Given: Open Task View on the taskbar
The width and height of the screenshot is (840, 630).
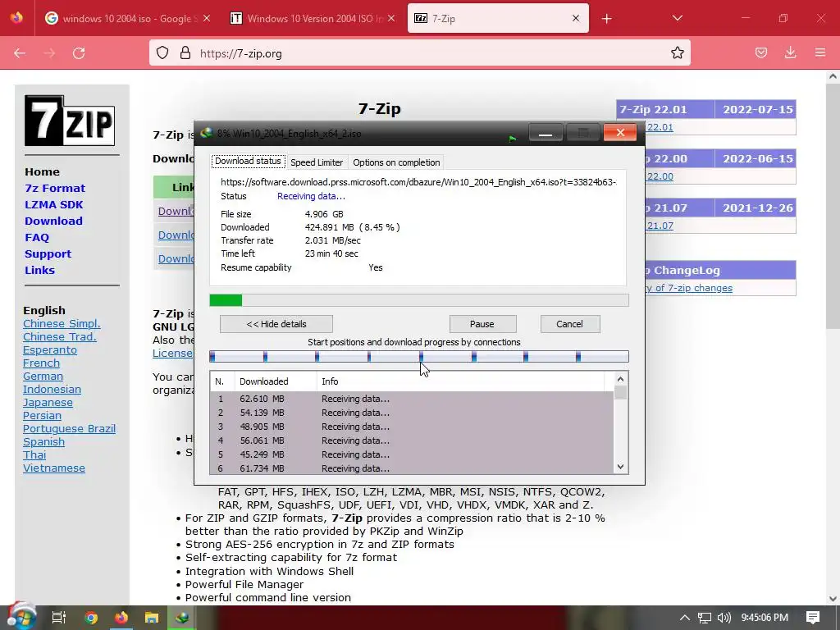Looking at the screenshot, I should click(58, 617).
